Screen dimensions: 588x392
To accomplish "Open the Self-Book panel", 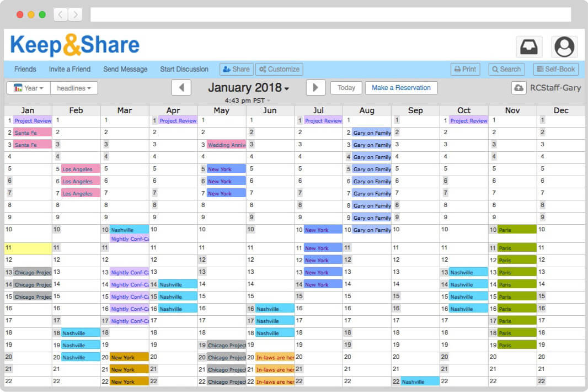I will [555, 70].
